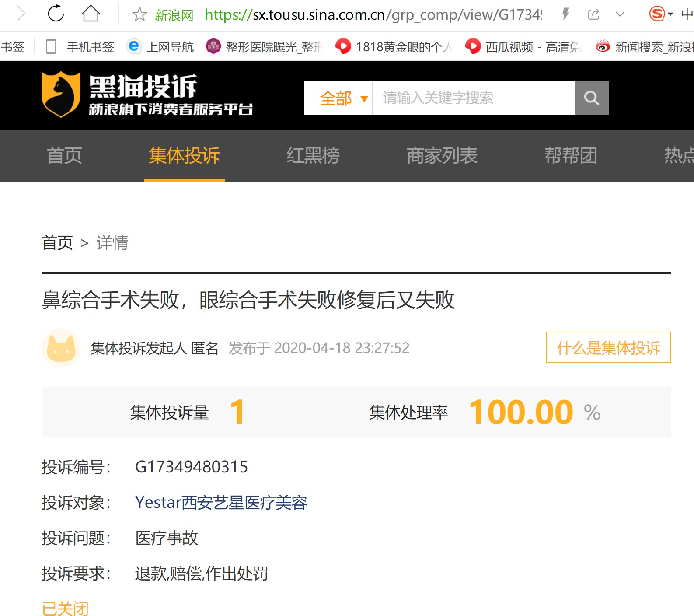Viewport: 694px width, 616px height.
Task: Click the Sogou S search engine icon
Action: (657, 14)
